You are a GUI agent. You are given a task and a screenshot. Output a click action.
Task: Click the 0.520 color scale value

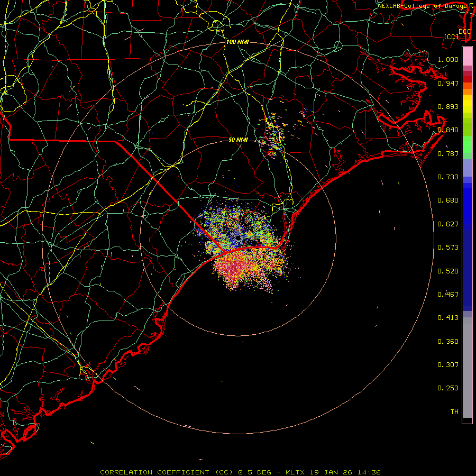point(448,271)
